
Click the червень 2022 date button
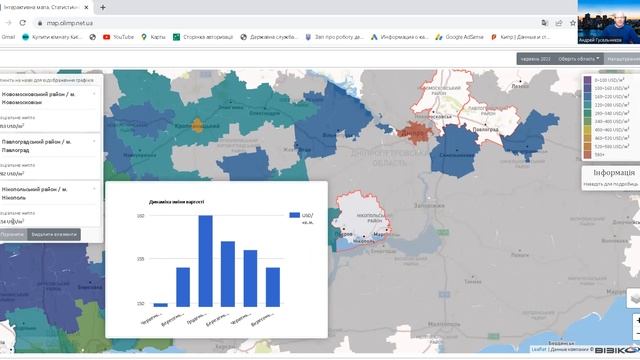(x=536, y=59)
